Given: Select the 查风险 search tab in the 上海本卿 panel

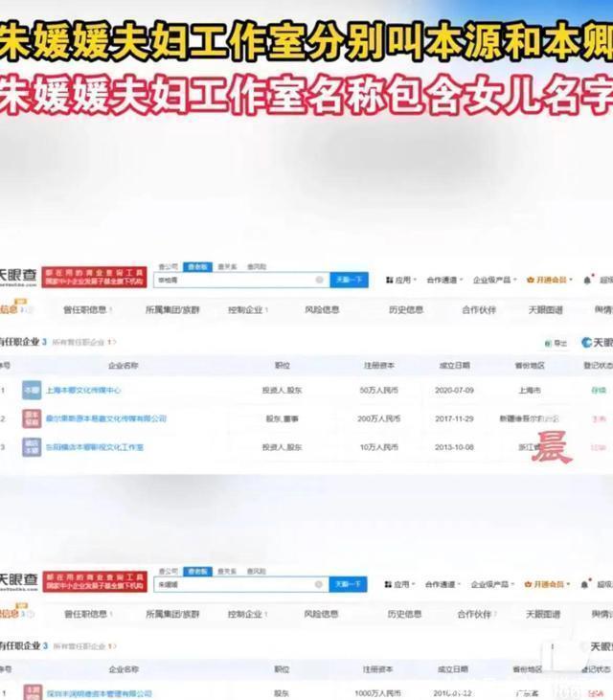Looking at the screenshot, I should coord(257,266).
